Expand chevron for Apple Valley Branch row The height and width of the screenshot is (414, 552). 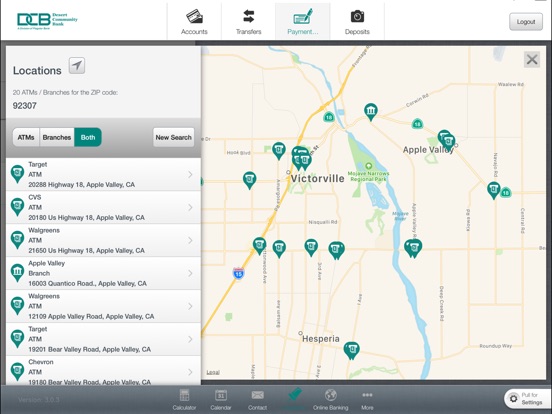coord(190,273)
